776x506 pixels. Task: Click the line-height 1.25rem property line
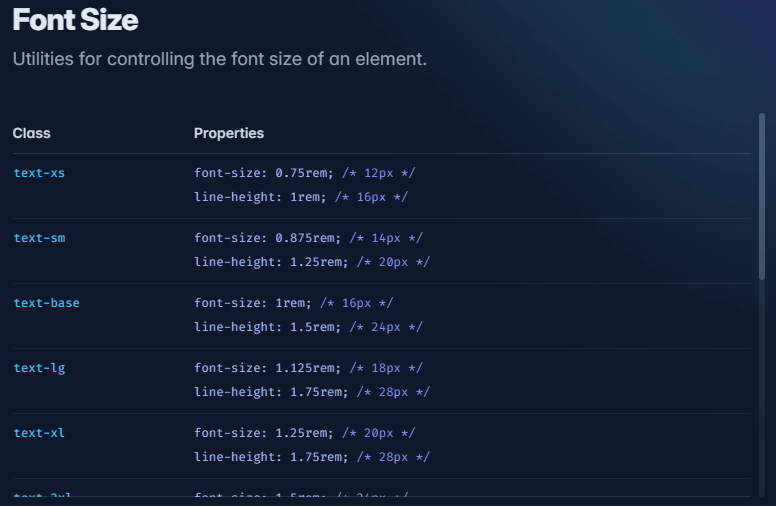[x=312, y=262]
